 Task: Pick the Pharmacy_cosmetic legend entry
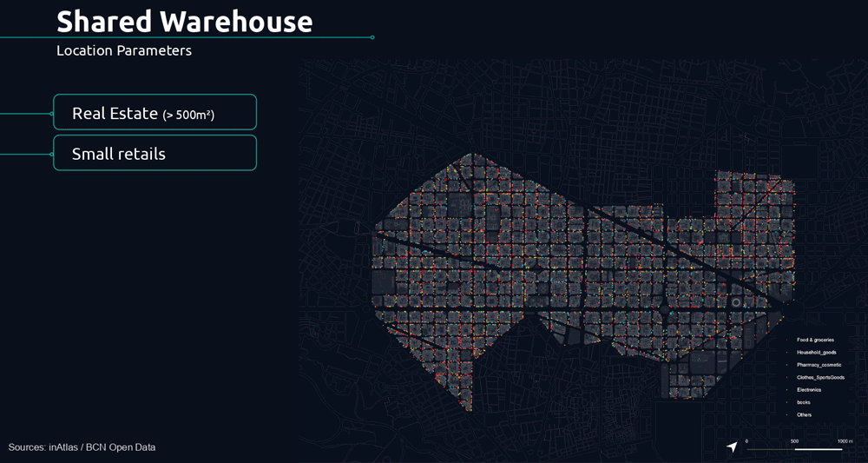(819, 365)
